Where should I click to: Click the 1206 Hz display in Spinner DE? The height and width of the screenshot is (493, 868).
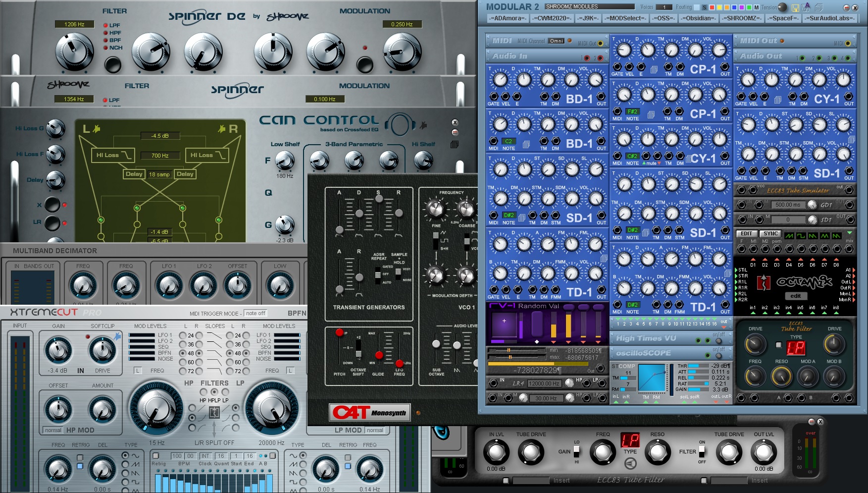click(74, 24)
